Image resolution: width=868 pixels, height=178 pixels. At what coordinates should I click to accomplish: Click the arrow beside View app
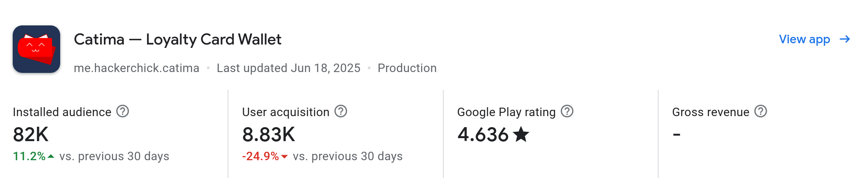(845, 39)
